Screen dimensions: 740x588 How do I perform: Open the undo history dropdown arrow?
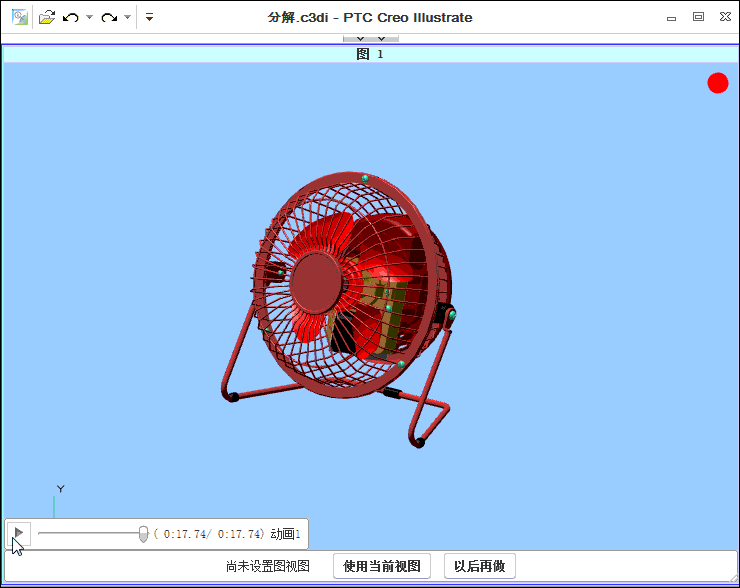point(90,17)
